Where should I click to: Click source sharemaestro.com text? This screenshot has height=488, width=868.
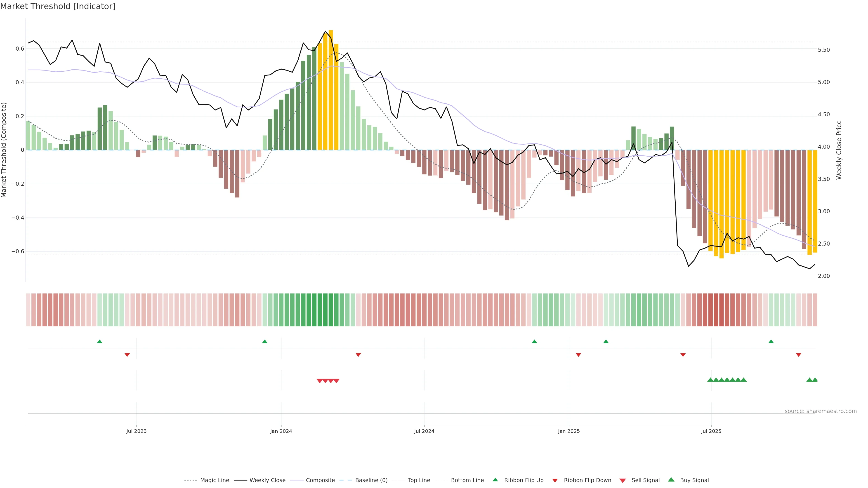[821, 411]
